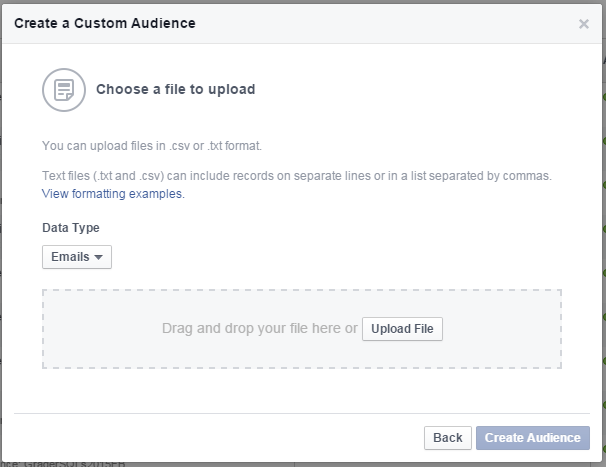Click the partially hidden text below the dialog
Image resolution: width=606 pixels, height=467 pixels.
point(60,463)
